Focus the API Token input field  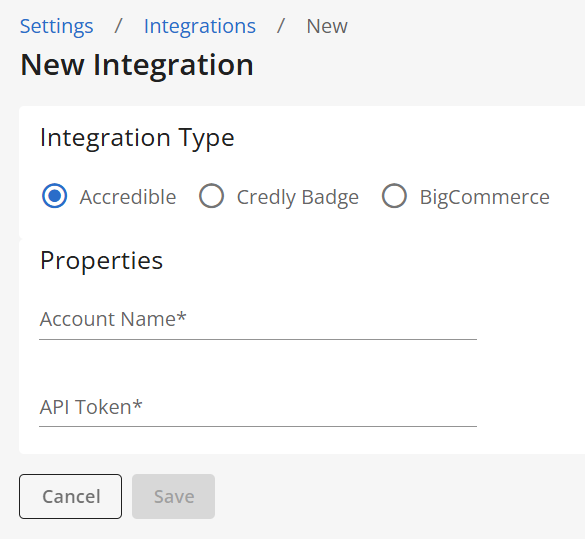pyautogui.click(x=258, y=407)
